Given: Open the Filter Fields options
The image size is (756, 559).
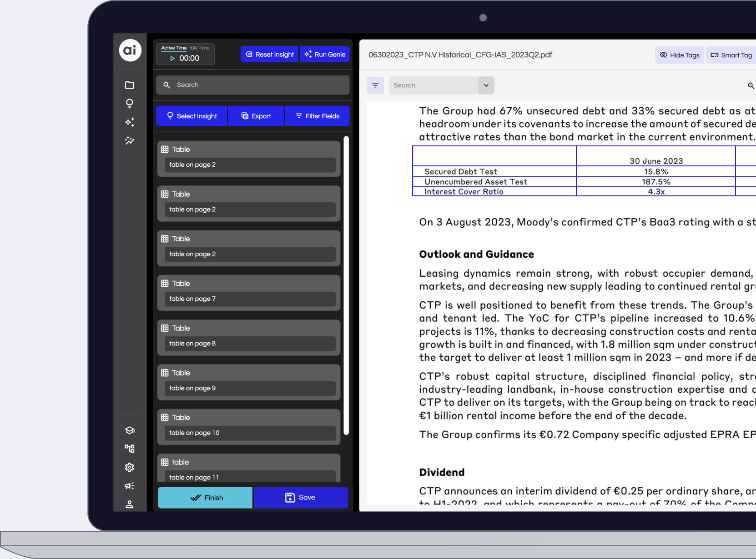Looking at the screenshot, I should click(317, 116).
